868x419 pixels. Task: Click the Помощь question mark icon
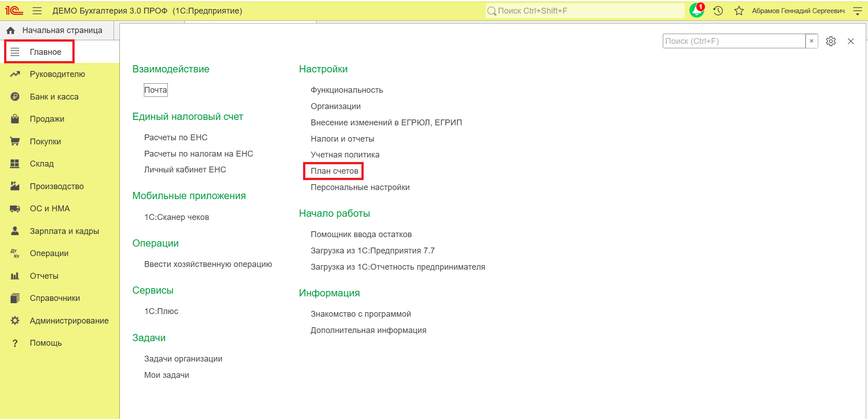[15, 343]
